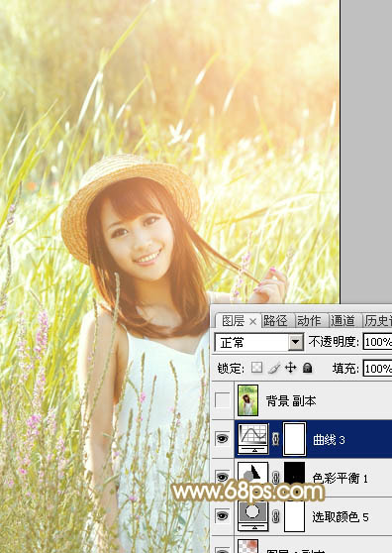Click the 不透明度 opacity value field

coord(377,342)
